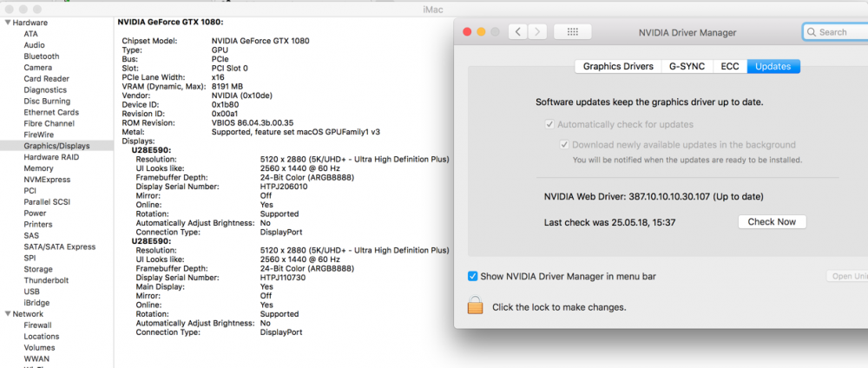Click the Vendor NVIDIA (0x10de) value

pos(242,95)
